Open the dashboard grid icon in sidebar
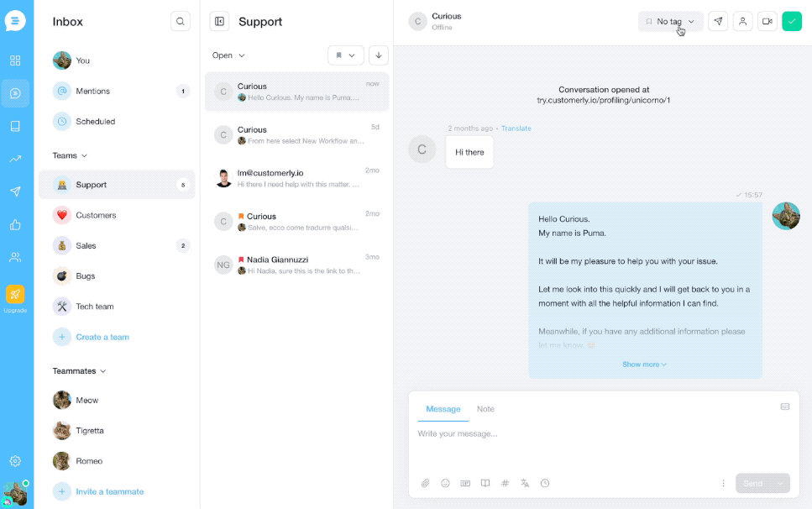This screenshot has width=812, height=509. pos(15,60)
